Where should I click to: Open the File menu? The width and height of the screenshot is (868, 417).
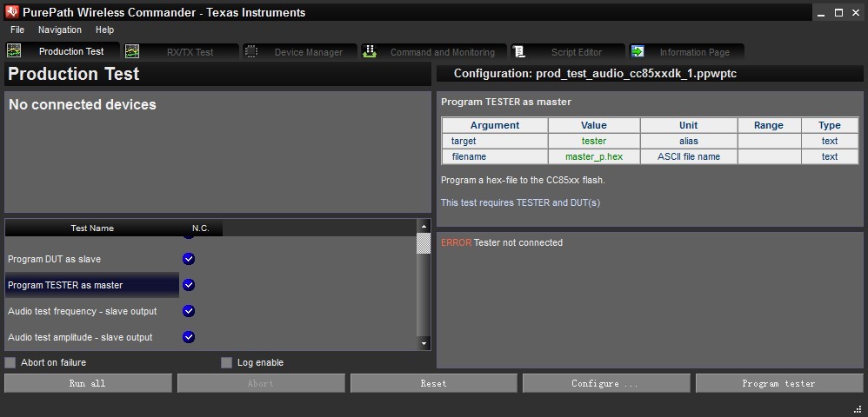[17, 30]
